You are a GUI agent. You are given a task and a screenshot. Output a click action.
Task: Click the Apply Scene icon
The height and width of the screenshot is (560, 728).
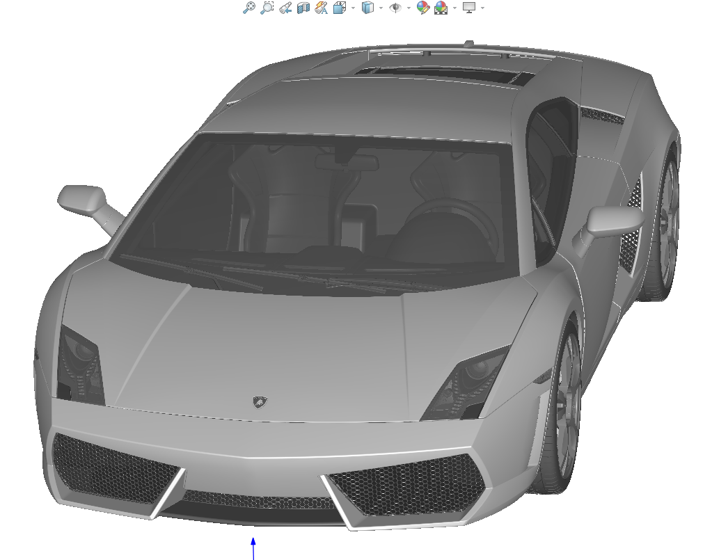pos(441,8)
